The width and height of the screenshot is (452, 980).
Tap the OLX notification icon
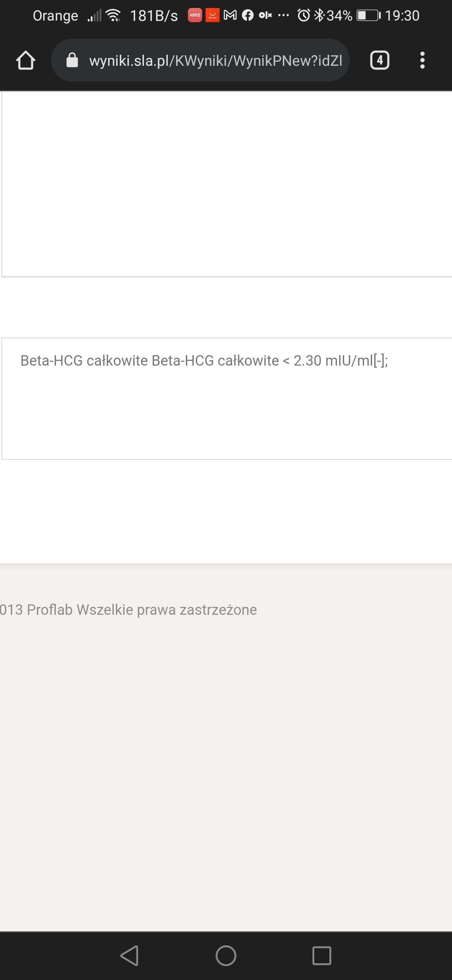tap(265, 15)
